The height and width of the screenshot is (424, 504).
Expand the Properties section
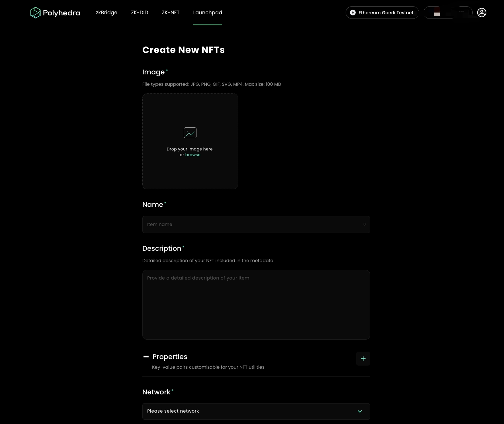point(170,356)
